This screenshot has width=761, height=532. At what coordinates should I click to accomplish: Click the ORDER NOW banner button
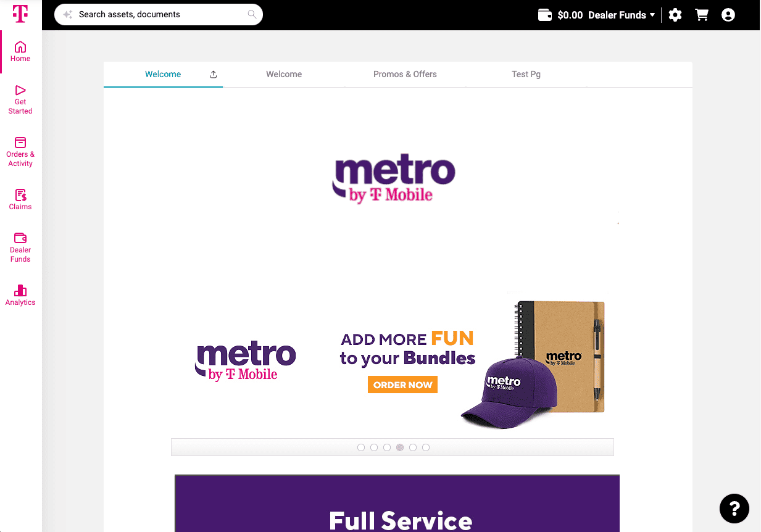click(402, 384)
